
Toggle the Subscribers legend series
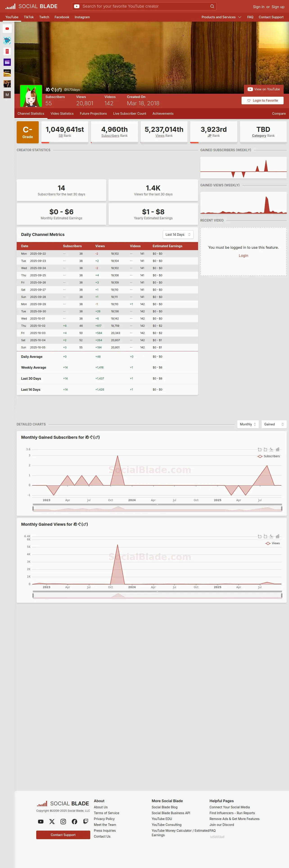269,456
